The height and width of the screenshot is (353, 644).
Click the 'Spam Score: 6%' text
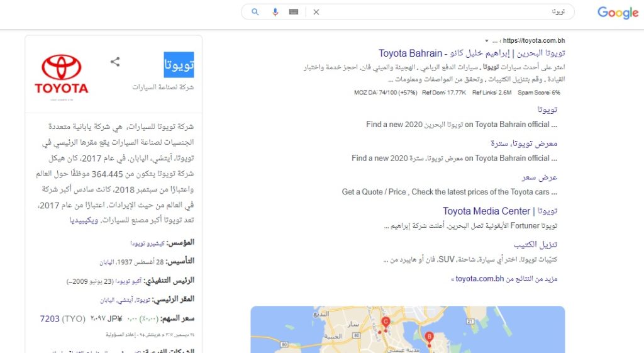click(539, 93)
